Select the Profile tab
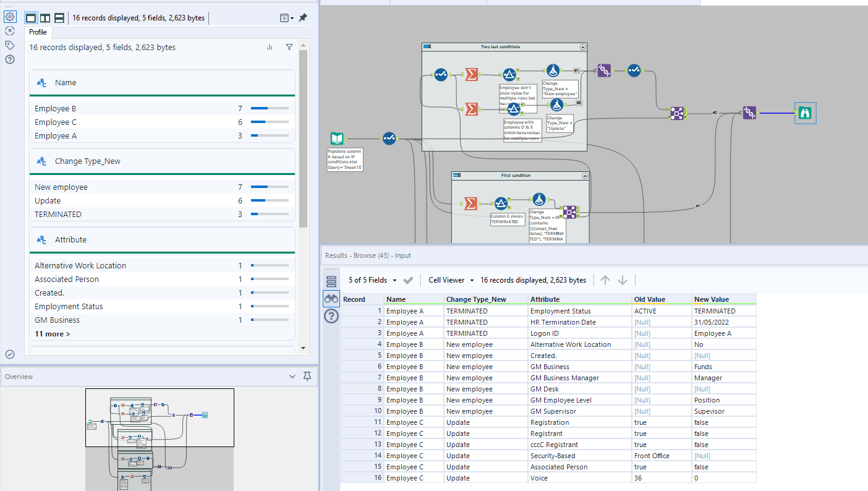 [x=38, y=32]
